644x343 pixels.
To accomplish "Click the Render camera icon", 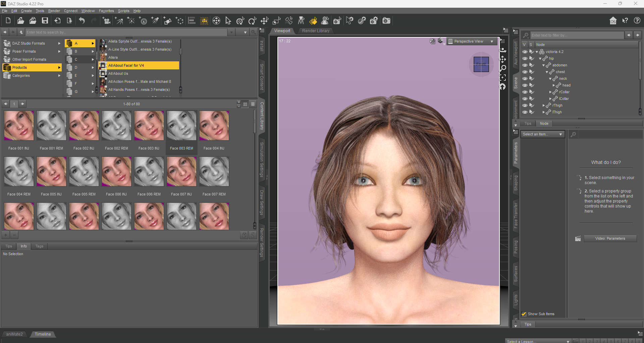I will tap(386, 21).
